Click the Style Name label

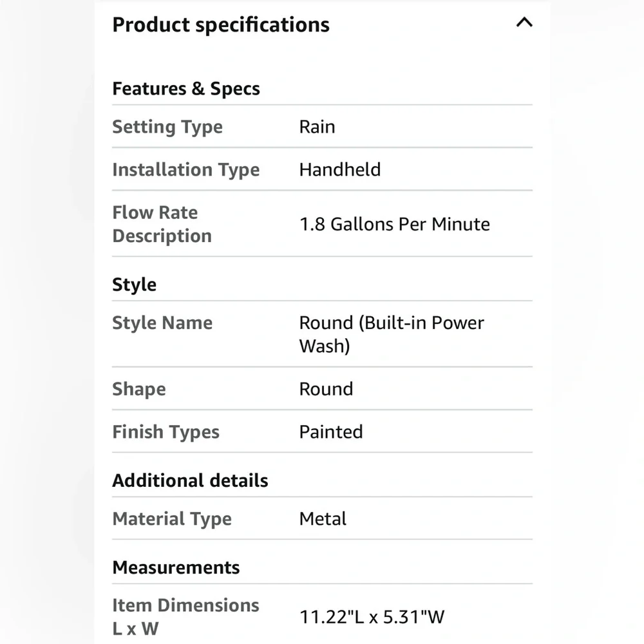[x=163, y=323]
